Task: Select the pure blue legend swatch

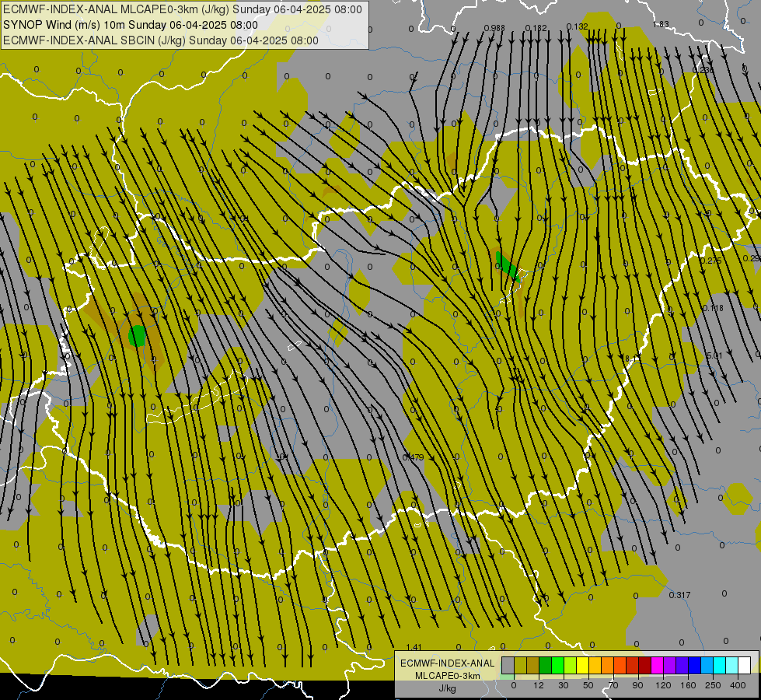Action: pyautogui.click(x=695, y=665)
